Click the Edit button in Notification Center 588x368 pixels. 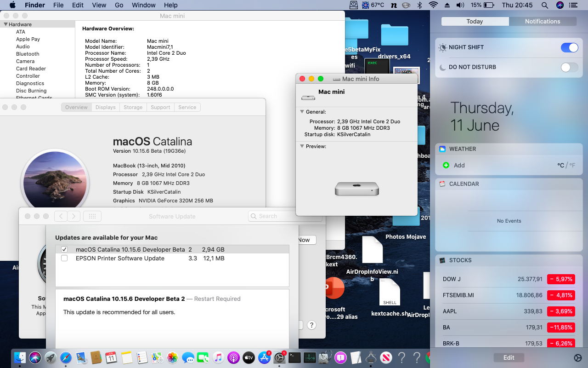[x=509, y=357]
